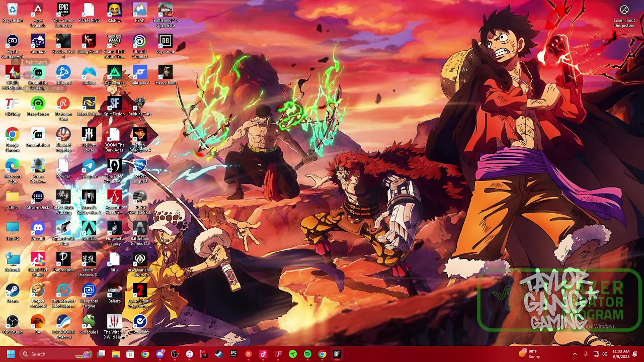Open Discord desktop icon
The width and height of the screenshot is (644, 362).
tap(38, 232)
